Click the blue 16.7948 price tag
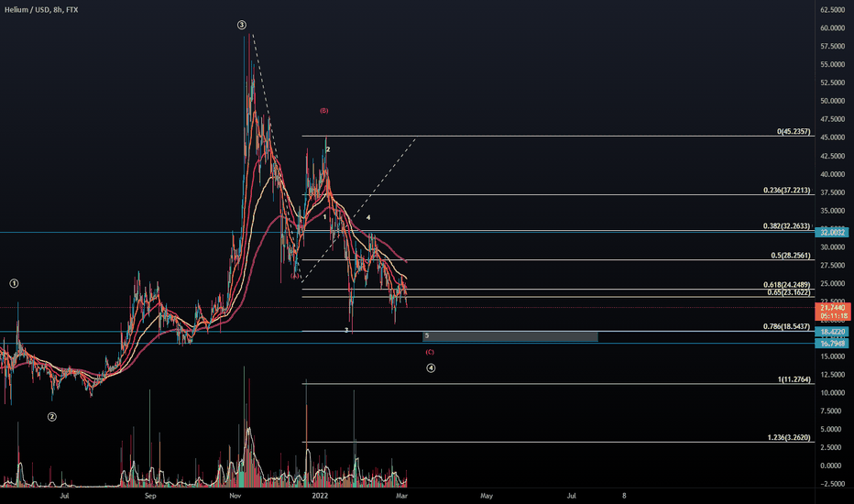Viewport: 854px width, 504px height. click(832, 344)
